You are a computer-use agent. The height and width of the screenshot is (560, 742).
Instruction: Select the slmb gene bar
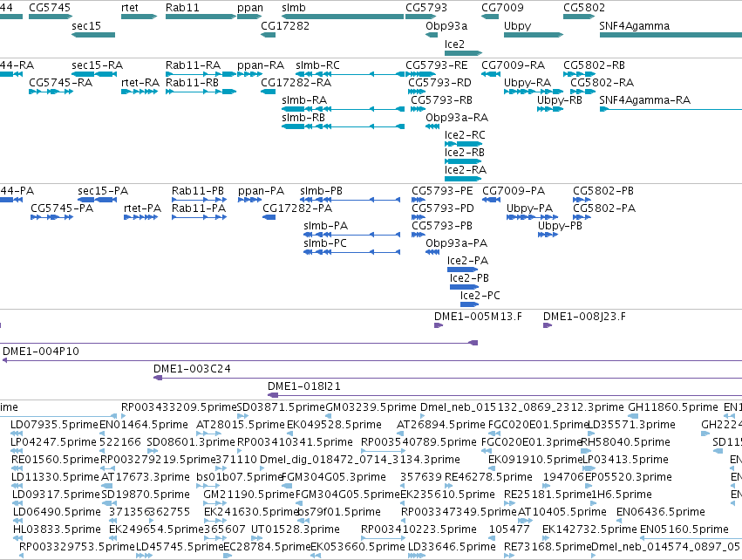tap(343, 17)
